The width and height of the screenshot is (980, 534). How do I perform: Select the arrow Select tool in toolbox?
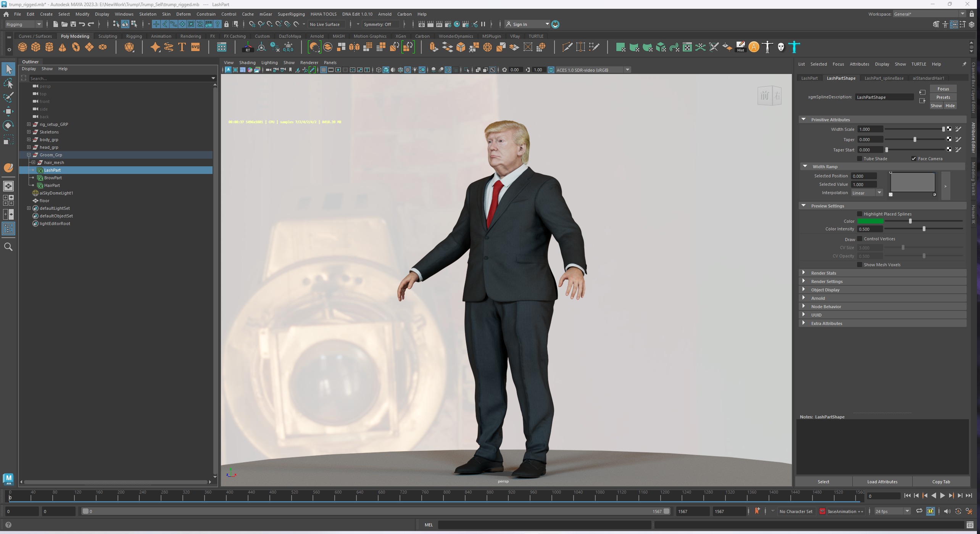coord(8,69)
